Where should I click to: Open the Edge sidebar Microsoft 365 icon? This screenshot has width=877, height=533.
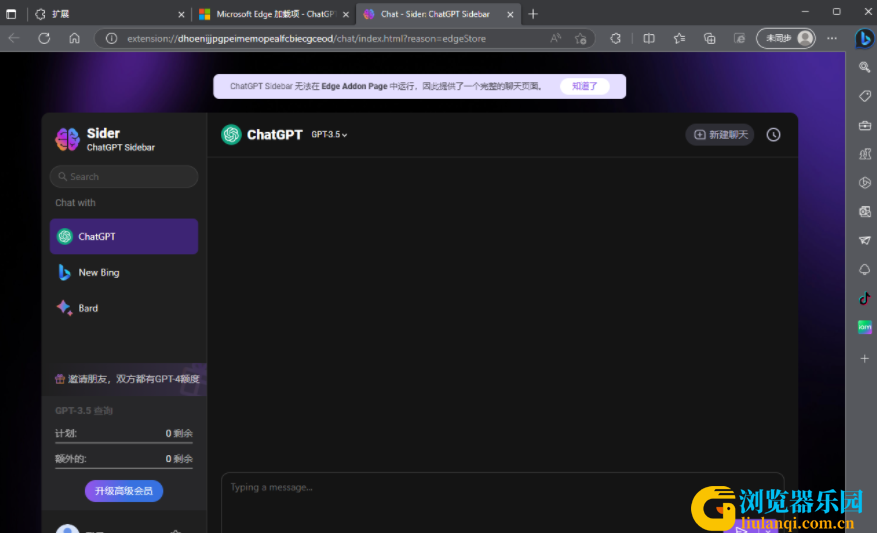tap(865, 183)
